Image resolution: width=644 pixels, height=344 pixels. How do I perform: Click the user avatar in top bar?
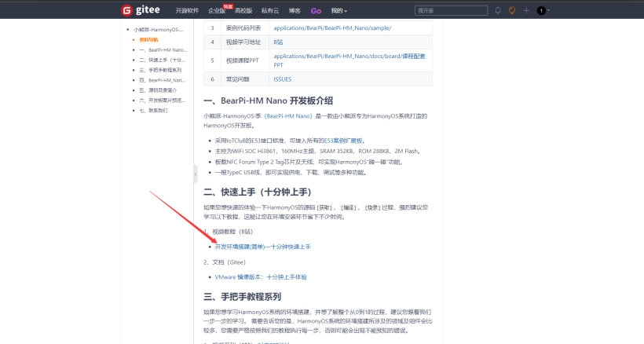point(540,10)
